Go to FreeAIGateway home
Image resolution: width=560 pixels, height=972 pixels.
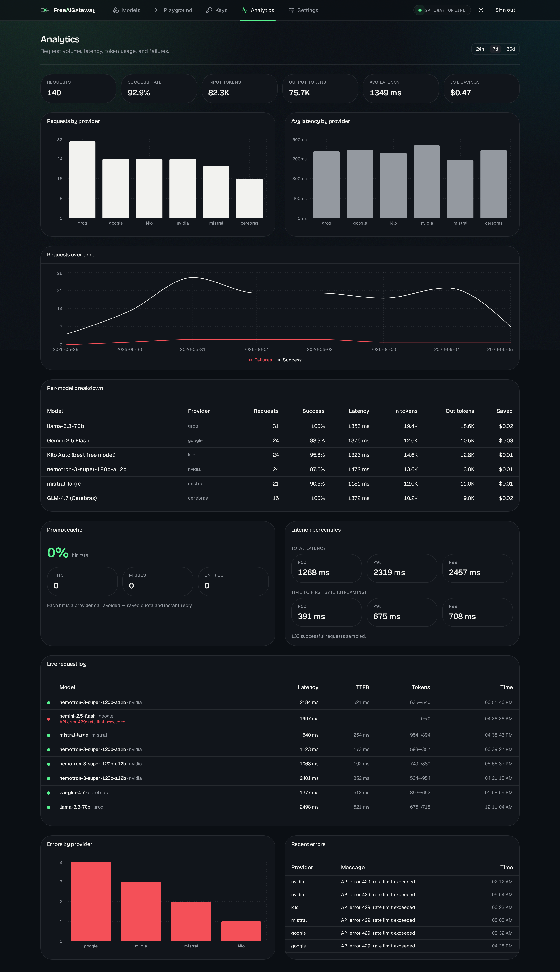coord(68,10)
